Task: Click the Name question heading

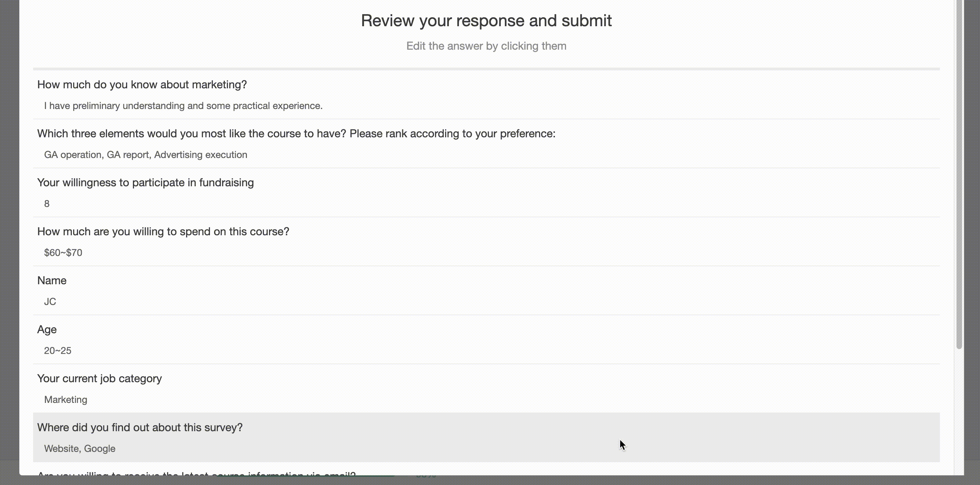Action: click(x=52, y=280)
